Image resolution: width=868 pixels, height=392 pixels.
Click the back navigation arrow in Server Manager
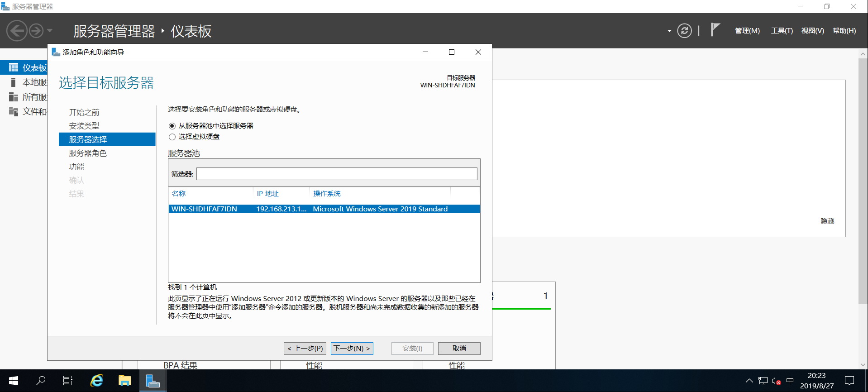click(x=17, y=31)
